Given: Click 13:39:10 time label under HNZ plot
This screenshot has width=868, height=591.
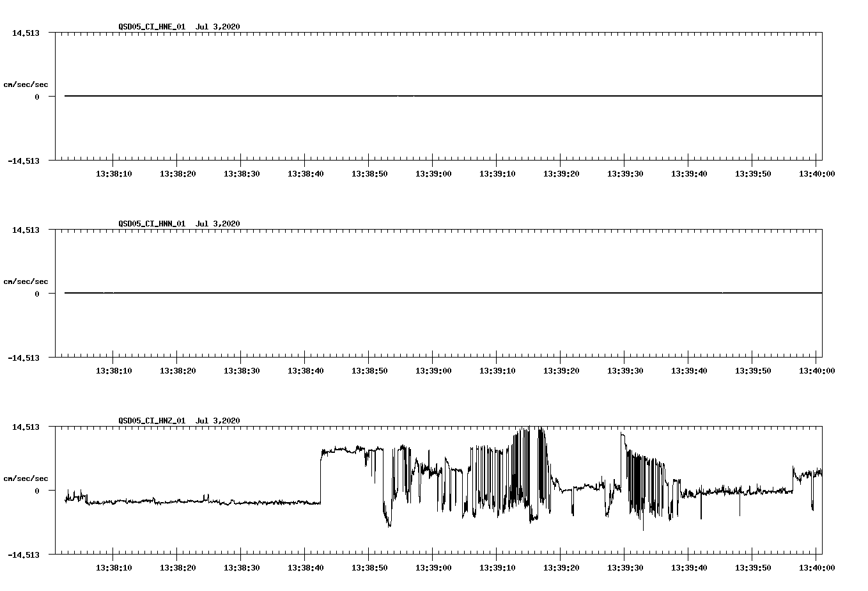Looking at the screenshot, I should [x=497, y=567].
